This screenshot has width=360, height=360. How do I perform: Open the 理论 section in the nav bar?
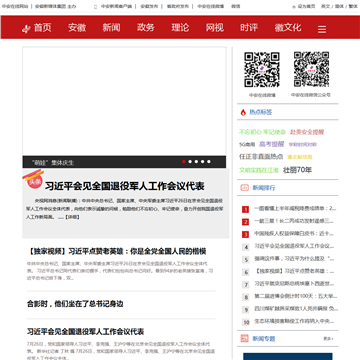point(180,28)
